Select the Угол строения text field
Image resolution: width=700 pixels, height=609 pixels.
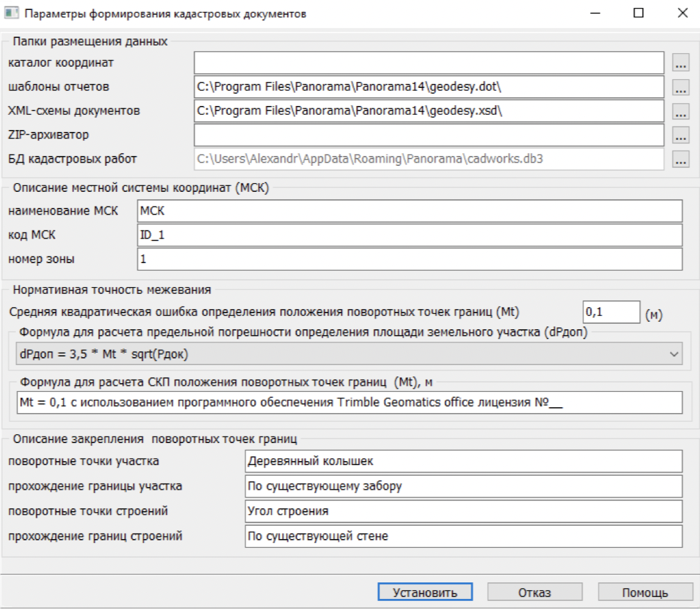tap(463, 511)
